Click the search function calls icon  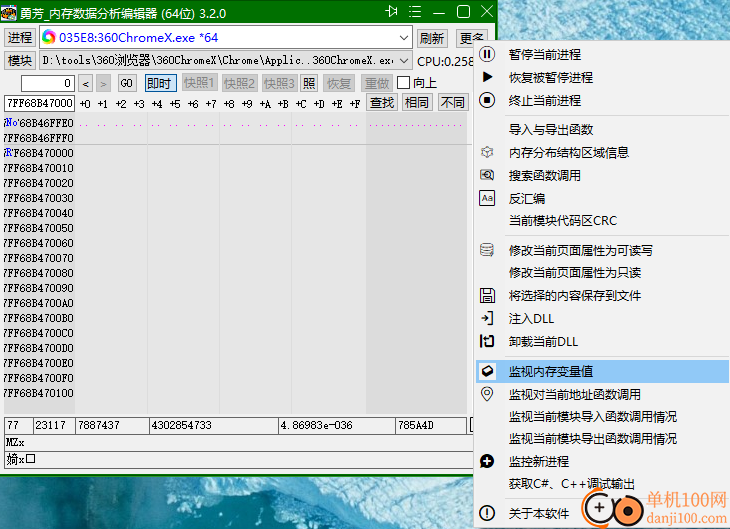487,175
